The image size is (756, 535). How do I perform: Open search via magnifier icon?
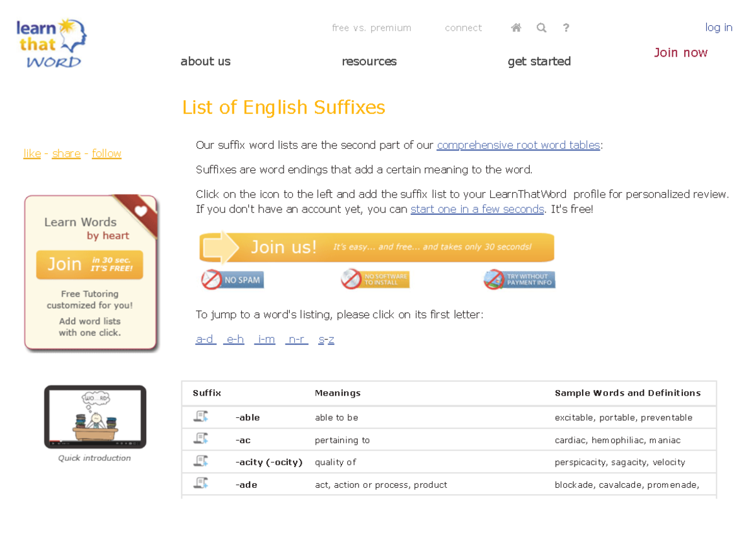point(541,28)
